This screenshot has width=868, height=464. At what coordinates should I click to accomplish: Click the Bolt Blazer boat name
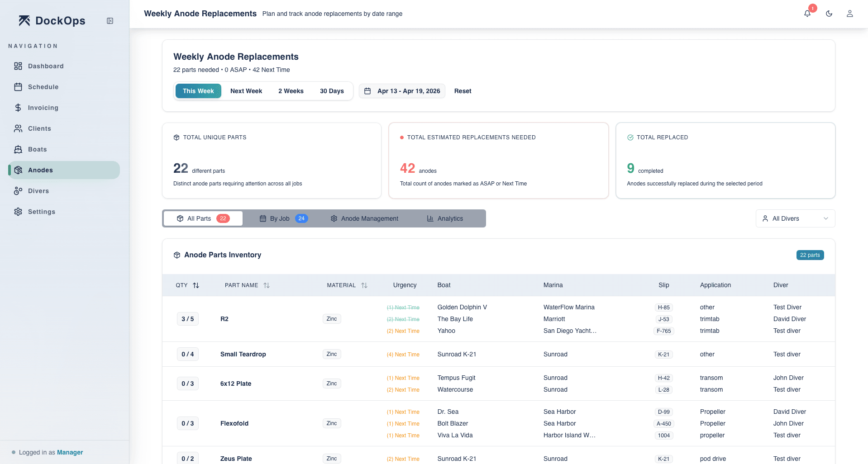coord(453,423)
